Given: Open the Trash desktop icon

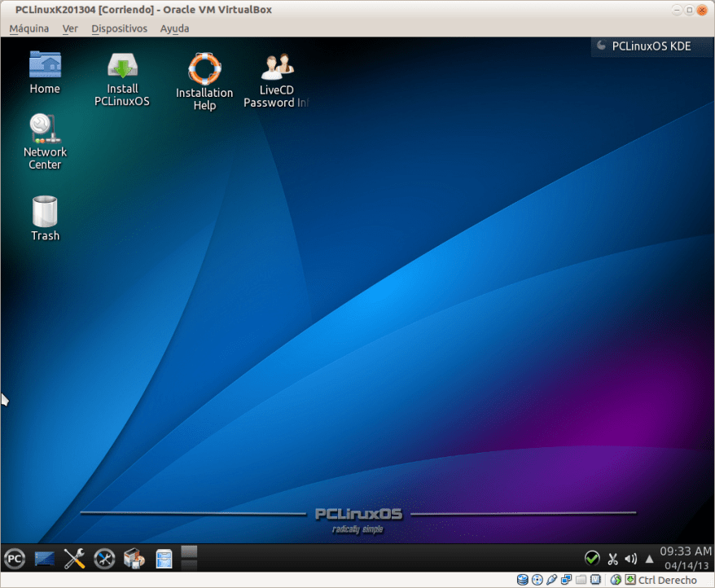Looking at the screenshot, I should pyautogui.click(x=45, y=217).
